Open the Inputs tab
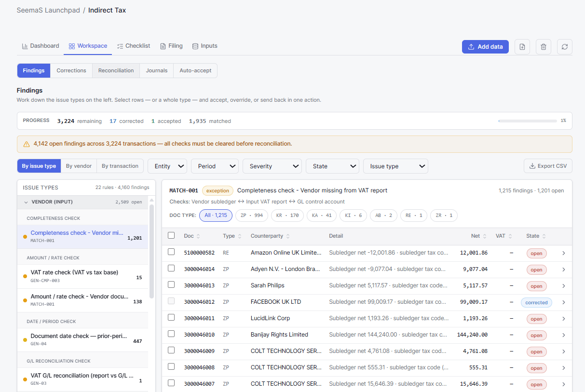 pyautogui.click(x=204, y=46)
